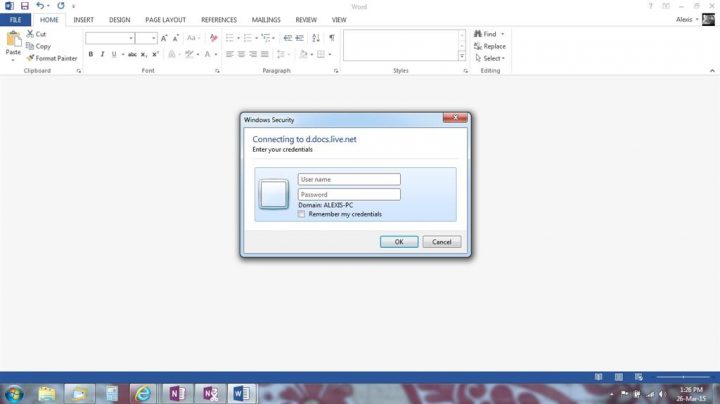Click the Bold formatting icon

tap(90, 54)
